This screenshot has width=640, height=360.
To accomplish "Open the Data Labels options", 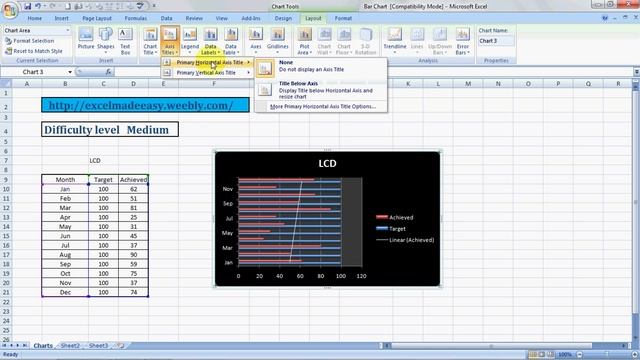I will (210, 41).
